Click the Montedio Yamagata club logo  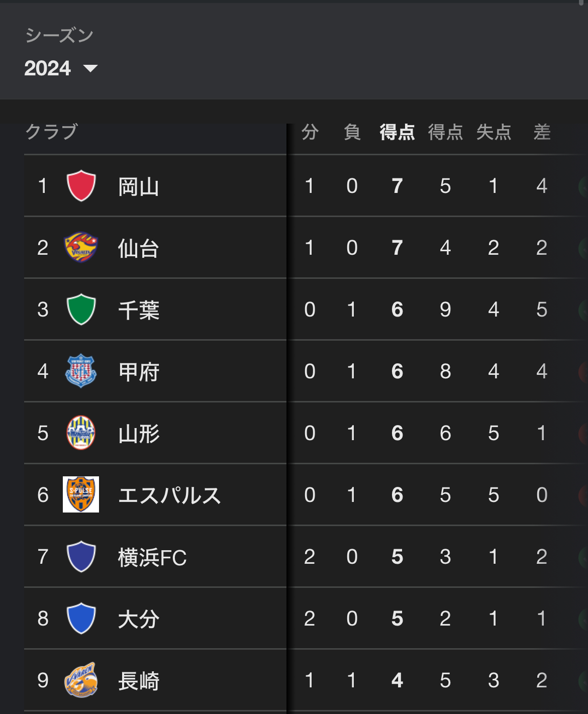(x=81, y=433)
